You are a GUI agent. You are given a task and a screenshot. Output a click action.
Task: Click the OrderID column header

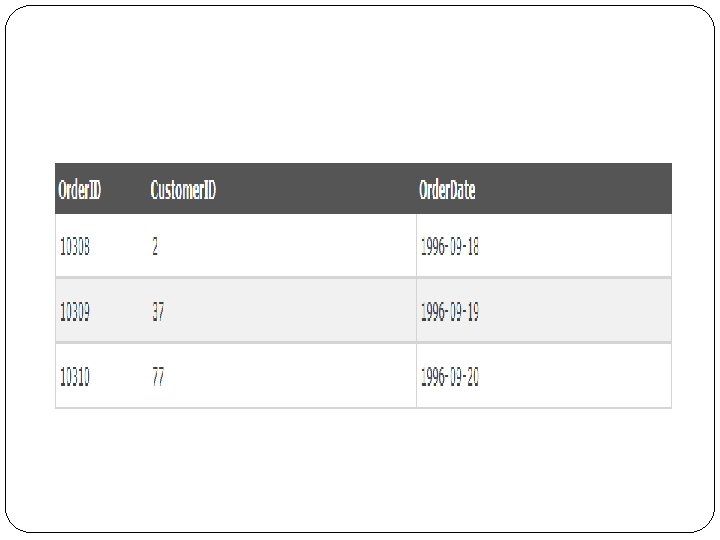click(81, 190)
